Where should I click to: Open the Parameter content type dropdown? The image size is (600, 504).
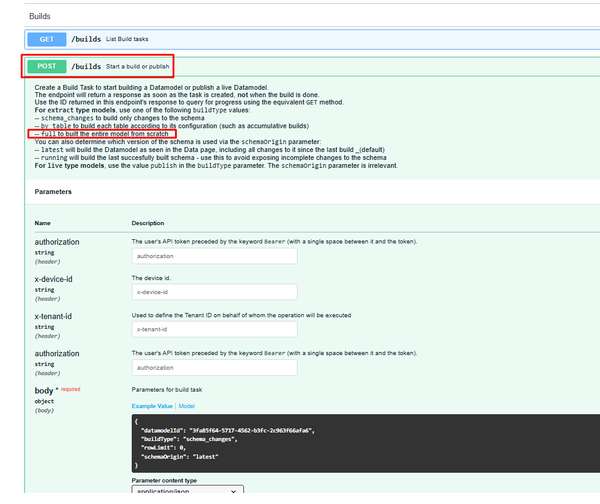pyautogui.click(x=187, y=492)
